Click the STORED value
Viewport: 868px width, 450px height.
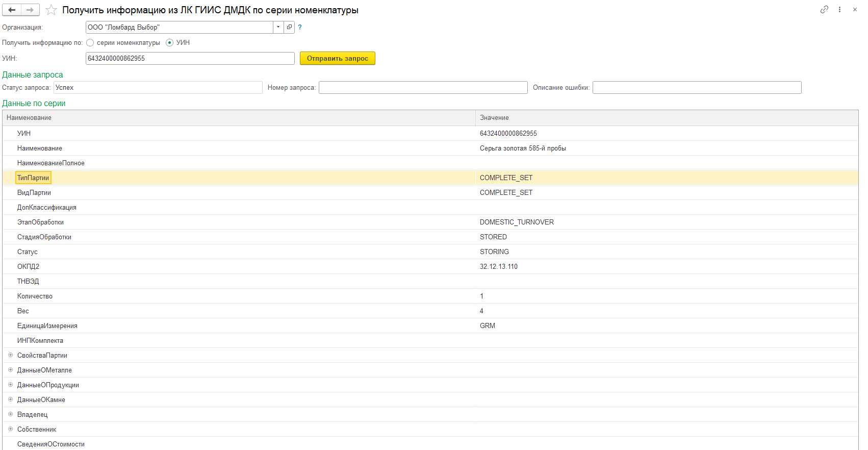click(x=493, y=237)
